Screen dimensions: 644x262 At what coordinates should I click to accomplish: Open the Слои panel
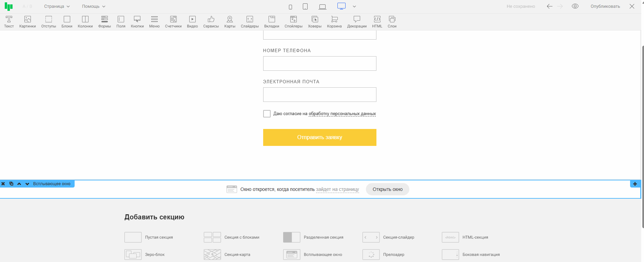(392, 22)
